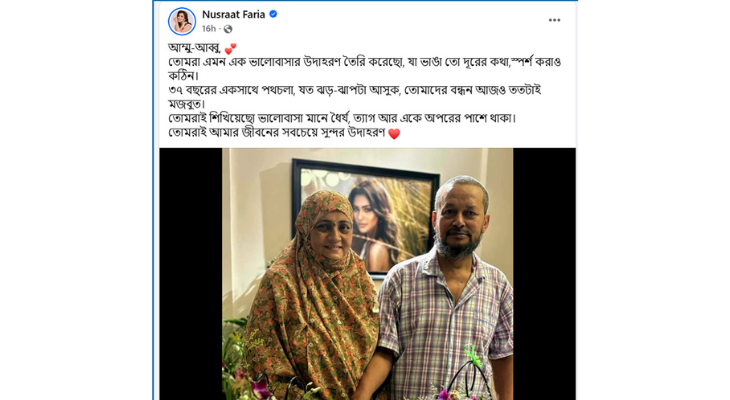Open Nusraat Faria's profile picture avatar
Viewport: 730px width, 400px height.
182,21
